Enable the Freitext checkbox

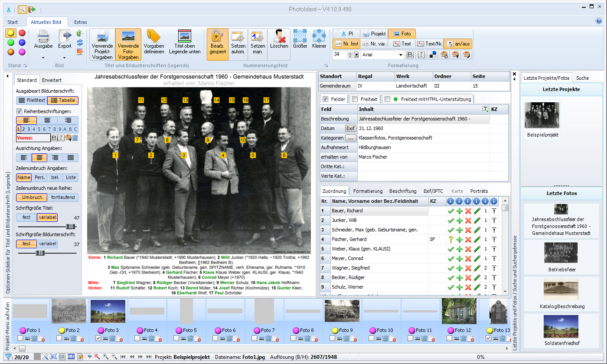pos(355,99)
